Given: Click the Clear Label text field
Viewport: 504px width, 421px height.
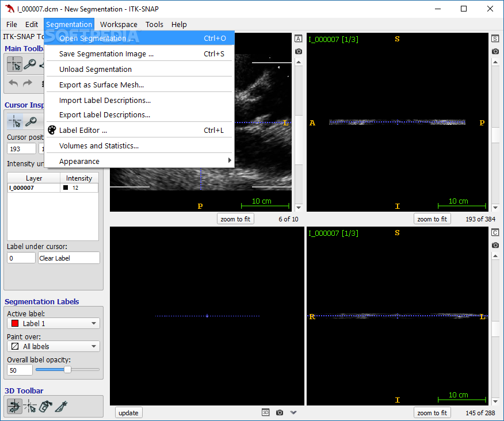Looking at the screenshot, I should 69,258.
